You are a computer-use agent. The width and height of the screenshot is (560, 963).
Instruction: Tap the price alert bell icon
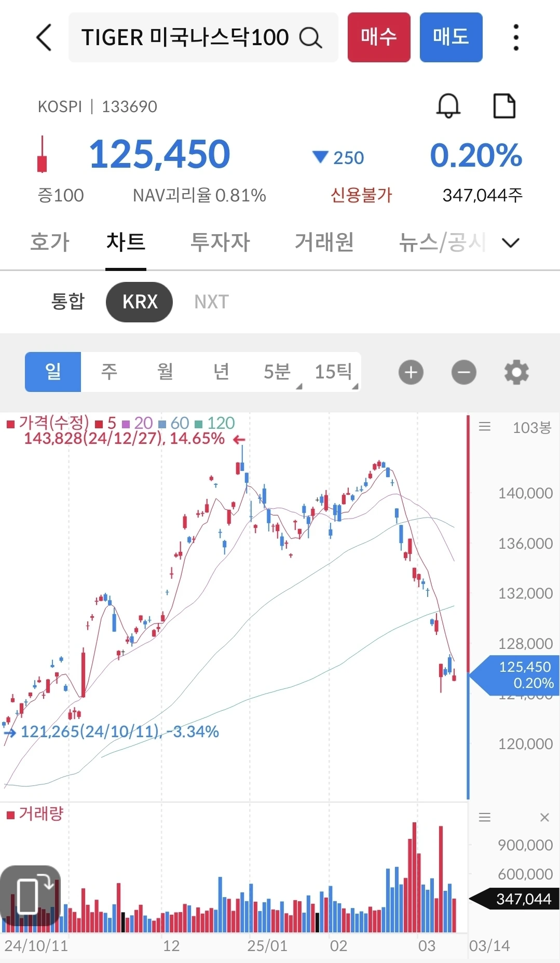pyautogui.click(x=448, y=106)
